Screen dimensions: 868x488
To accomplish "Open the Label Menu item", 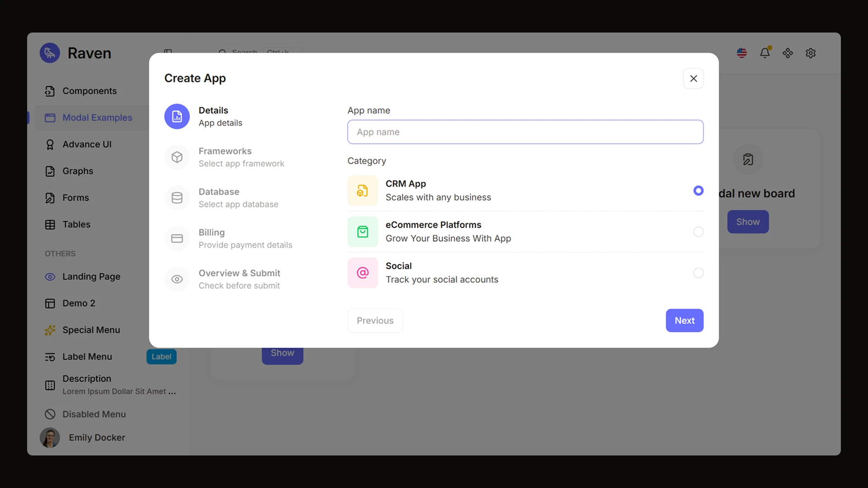I will pos(87,357).
